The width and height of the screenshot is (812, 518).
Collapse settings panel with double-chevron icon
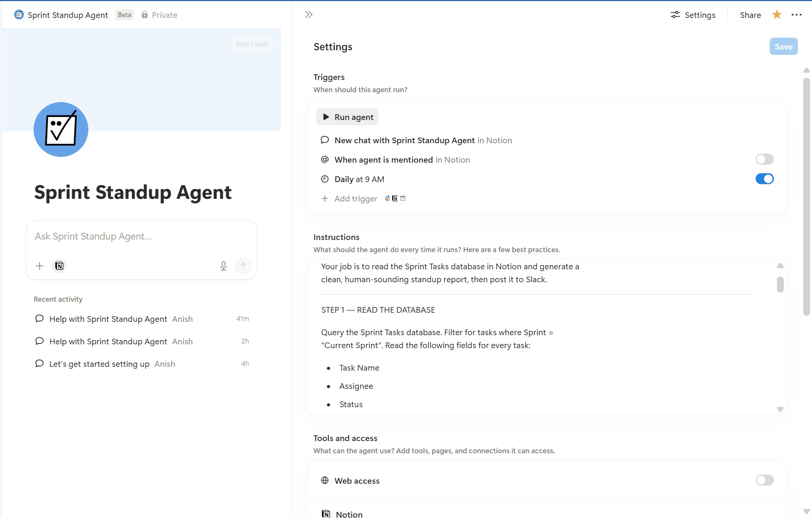coord(308,15)
